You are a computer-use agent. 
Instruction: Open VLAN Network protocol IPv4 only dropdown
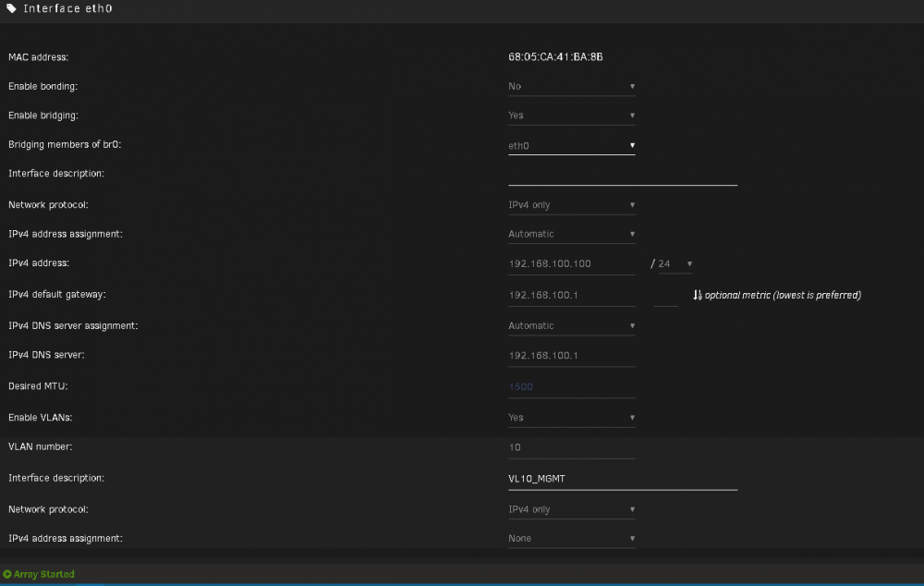tap(571, 508)
